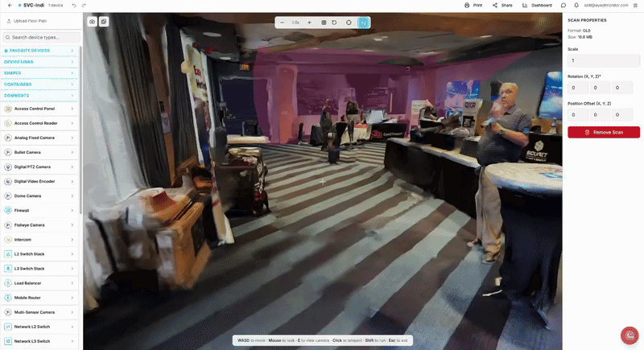
Task: Expand the Network L2 Switch chevron
Action: (x=72, y=327)
